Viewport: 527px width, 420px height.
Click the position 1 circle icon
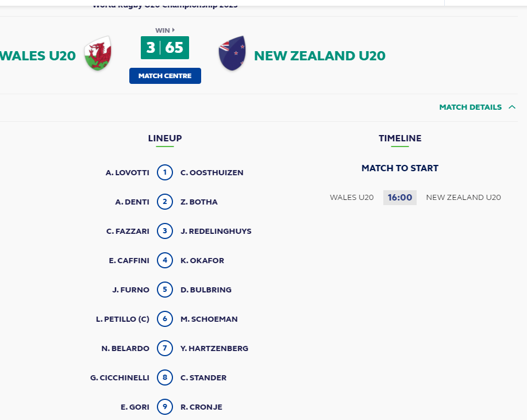pyautogui.click(x=165, y=172)
